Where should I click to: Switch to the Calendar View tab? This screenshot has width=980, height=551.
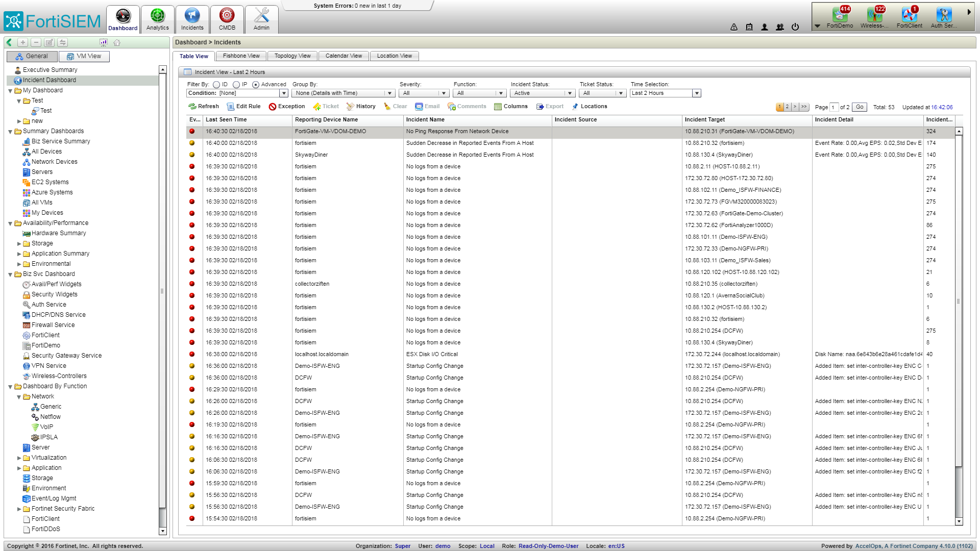pos(344,56)
